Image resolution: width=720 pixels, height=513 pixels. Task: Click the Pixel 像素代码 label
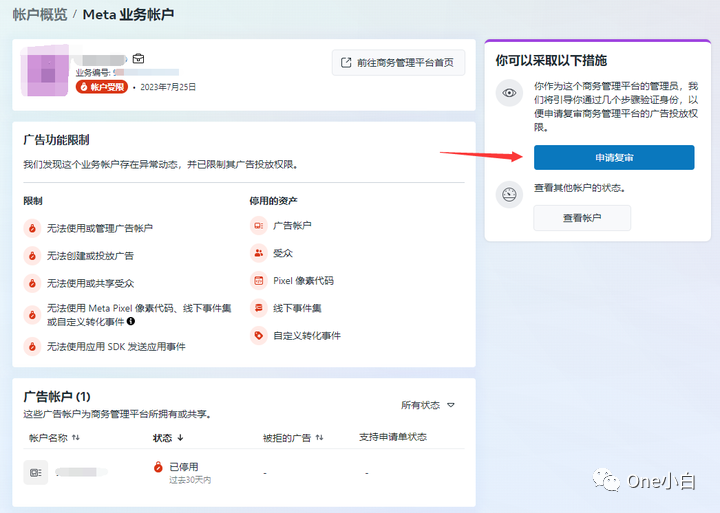click(303, 281)
